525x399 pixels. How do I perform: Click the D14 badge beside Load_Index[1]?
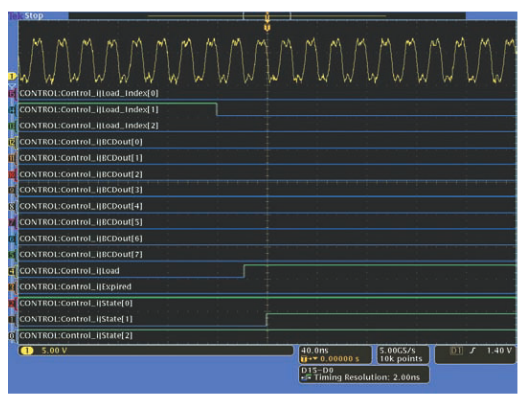[x=12, y=109]
